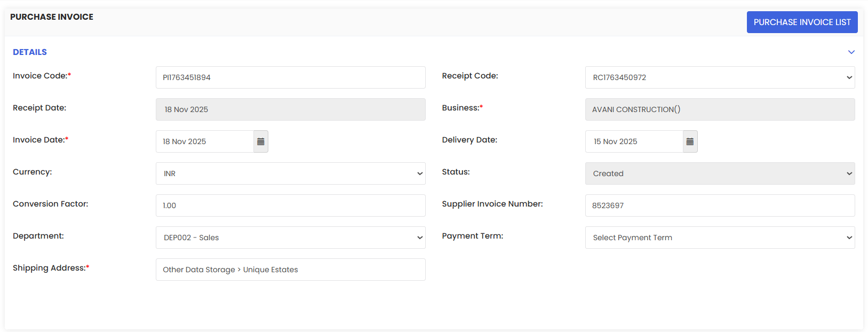Go to the Purchase Invoice List
This screenshot has height=332, width=868.
pyautogui.click(x=802, y=22)
